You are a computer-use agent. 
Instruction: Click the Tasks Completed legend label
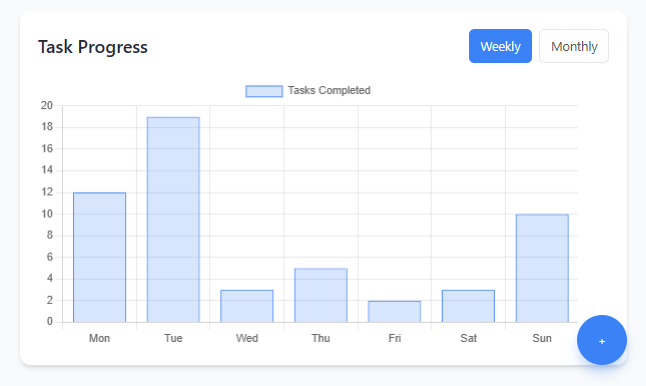tap(329, 91)
